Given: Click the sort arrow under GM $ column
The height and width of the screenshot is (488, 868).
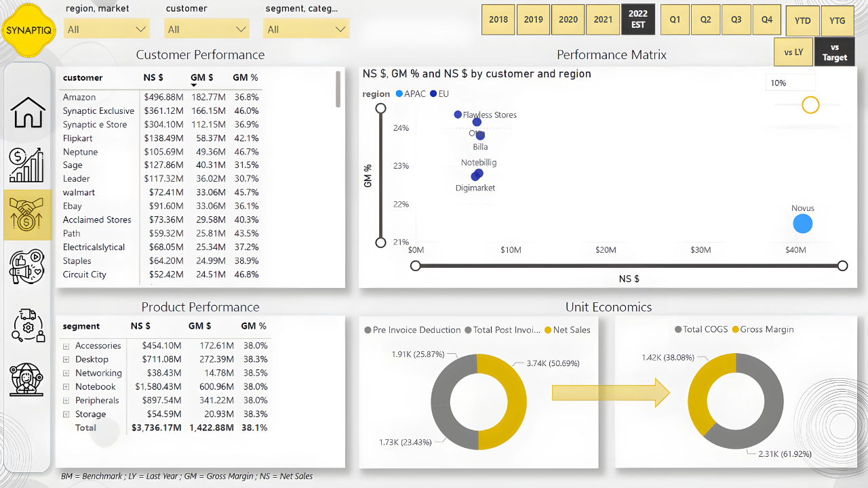Looking at the screenshot, I should tap(194, 85).
